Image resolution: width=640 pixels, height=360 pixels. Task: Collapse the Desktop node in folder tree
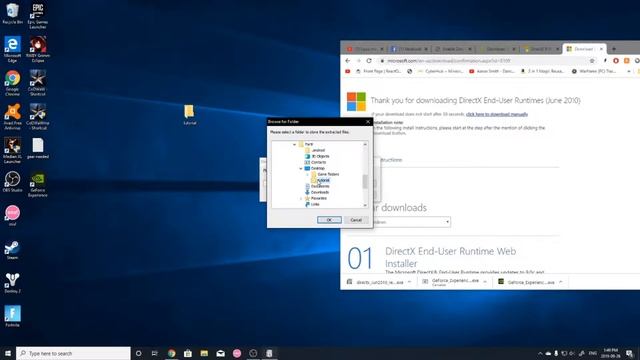click(x=301, y=168)
